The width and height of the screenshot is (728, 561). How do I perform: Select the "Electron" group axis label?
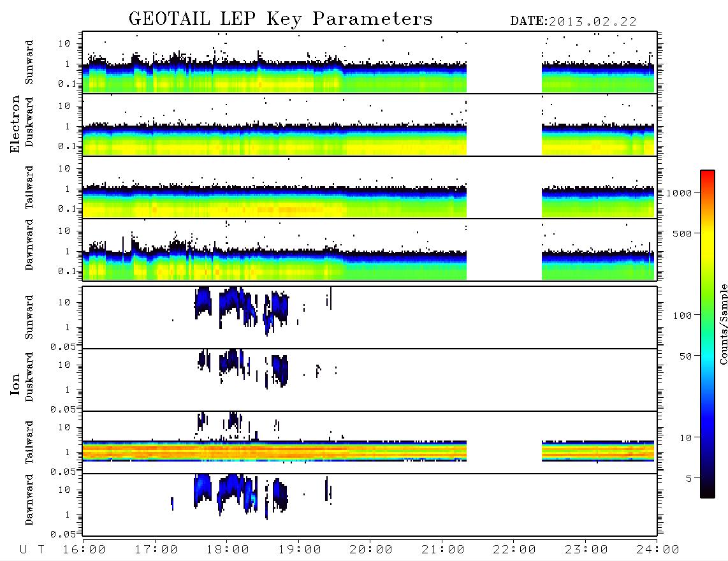pyautogui.click(x=15, y=124)
